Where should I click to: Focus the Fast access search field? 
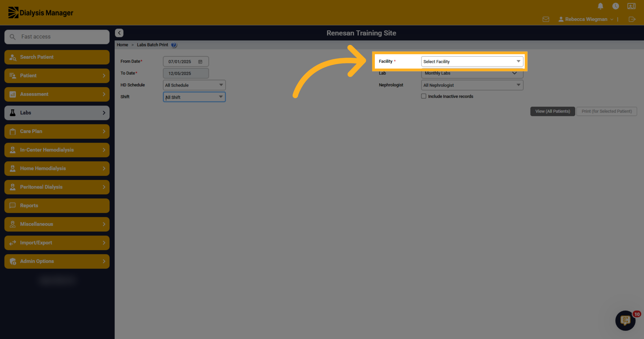[x=57, y=37]
